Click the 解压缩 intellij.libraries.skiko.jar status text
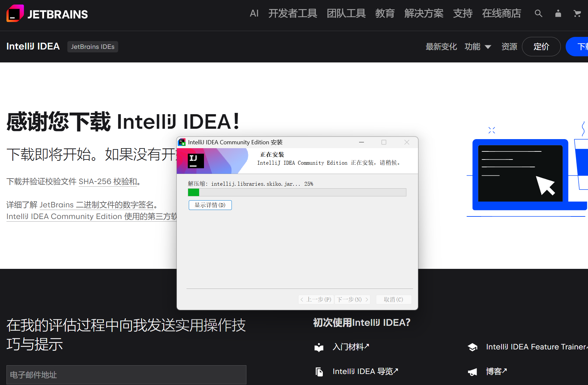 click(x=251, y=184)
